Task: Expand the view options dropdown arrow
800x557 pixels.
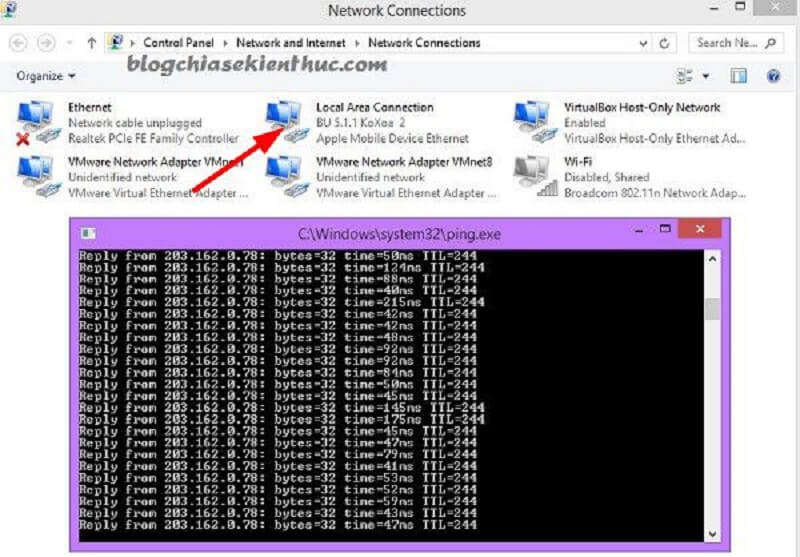Action: pos(706,77)
